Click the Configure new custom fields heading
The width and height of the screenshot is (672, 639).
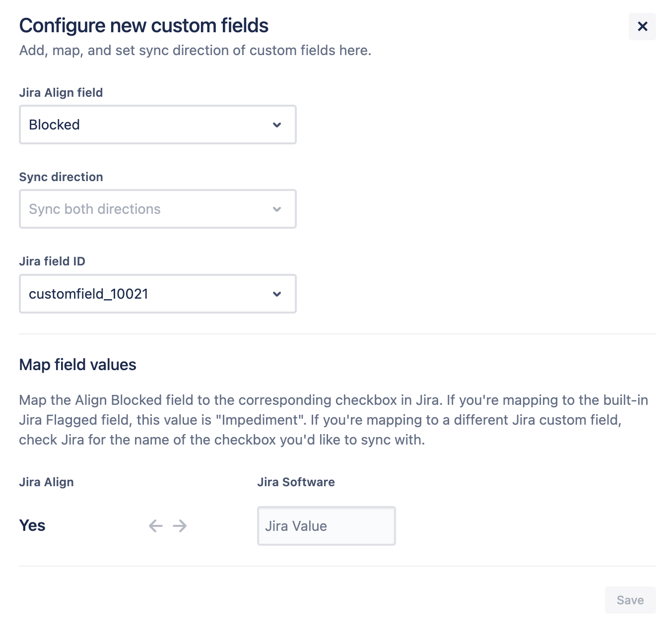coord(143,25)
